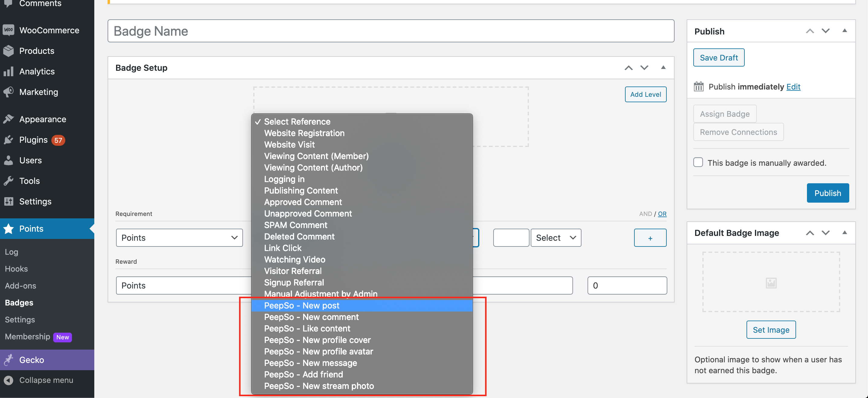868x398 pixels.
Task: Choose PeepSo - New stream photo option
Action: [362, 386]
